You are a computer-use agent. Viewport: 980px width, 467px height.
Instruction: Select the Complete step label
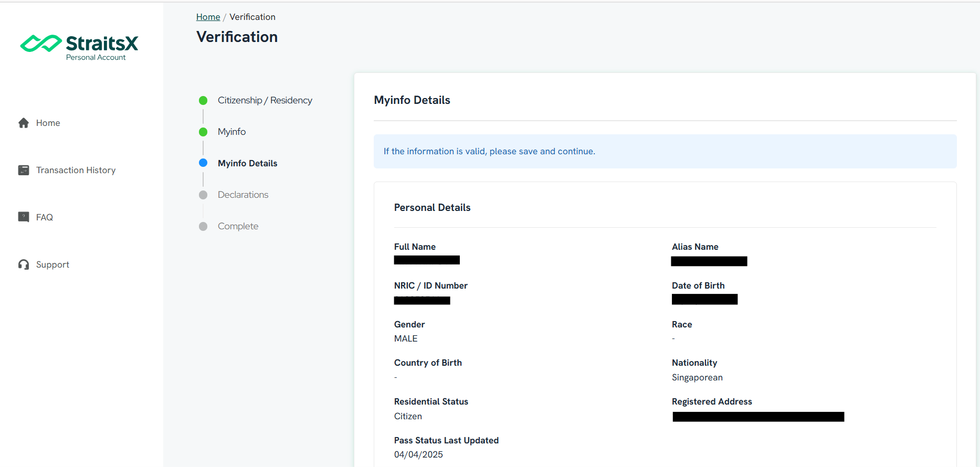tap(238, 226)
